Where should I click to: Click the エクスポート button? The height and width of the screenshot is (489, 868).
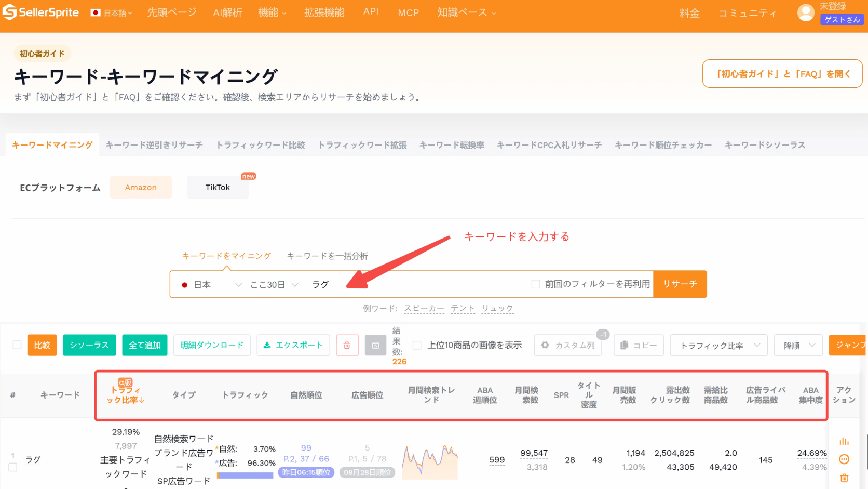[x=293, y=345]
